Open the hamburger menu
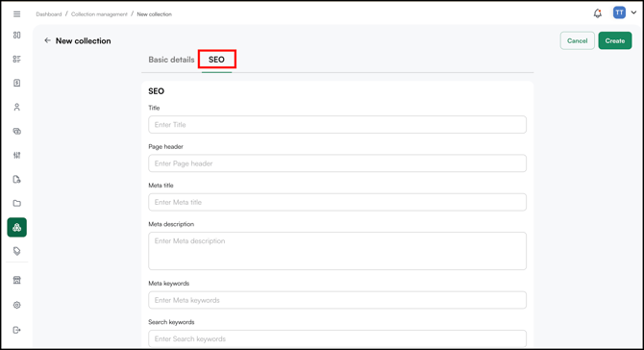The width and height of the screenshot is (644, 350). 17,14
